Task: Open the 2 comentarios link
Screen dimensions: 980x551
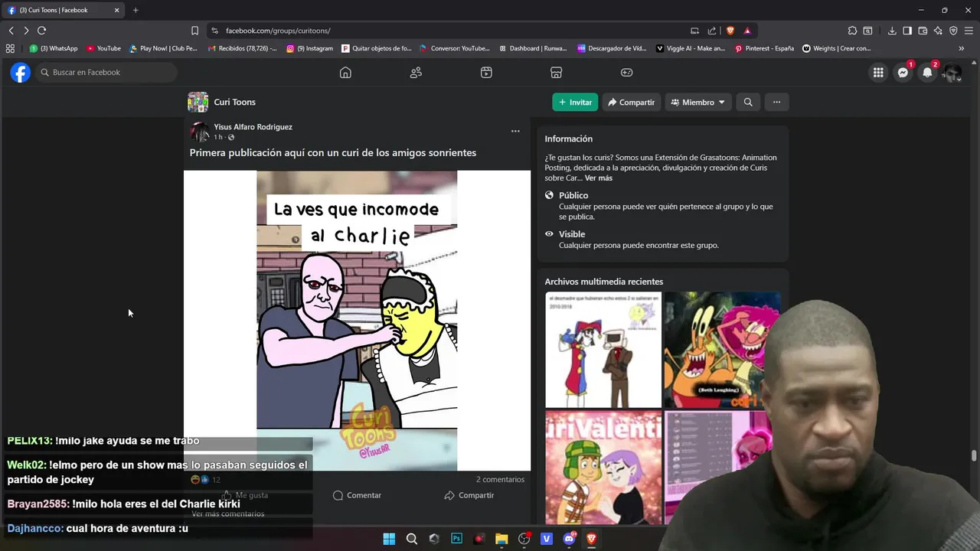Action: point(500,479)
